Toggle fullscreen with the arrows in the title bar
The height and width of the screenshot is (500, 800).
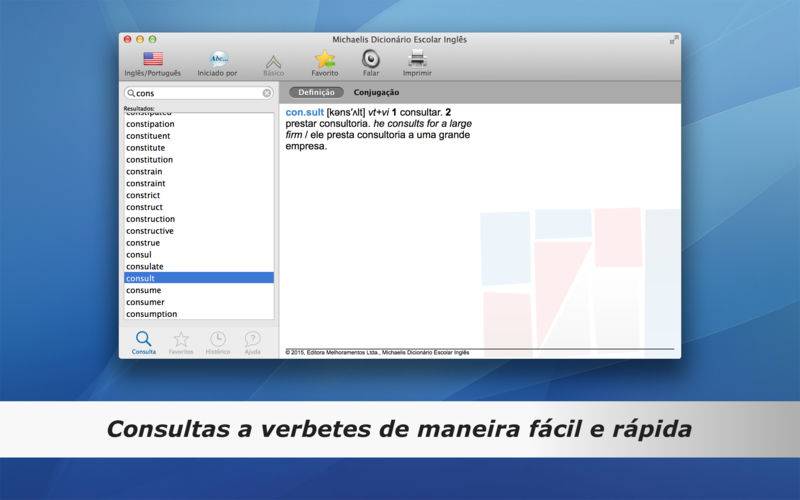click(x=674, y=39)
